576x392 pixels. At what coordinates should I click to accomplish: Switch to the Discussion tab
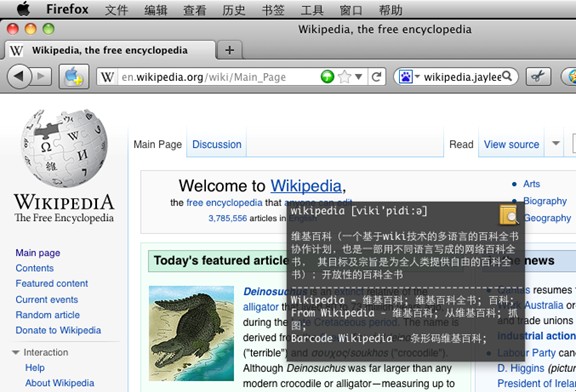point(217,144)
